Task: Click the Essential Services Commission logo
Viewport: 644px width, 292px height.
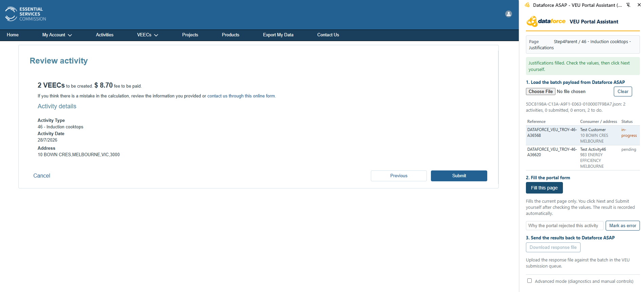Action: (x=25, y=14)
